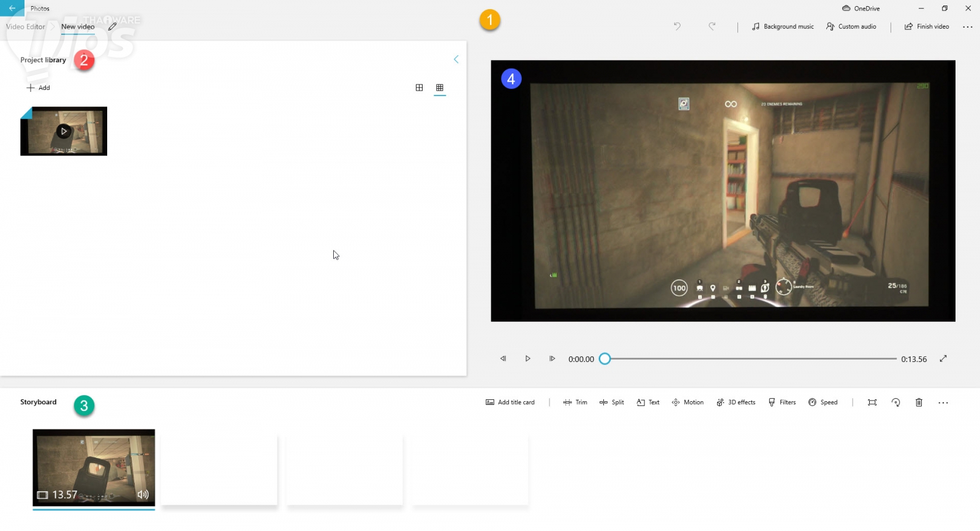
Task: Switch library to medium thumbnail view
Action: coord(419,88)
